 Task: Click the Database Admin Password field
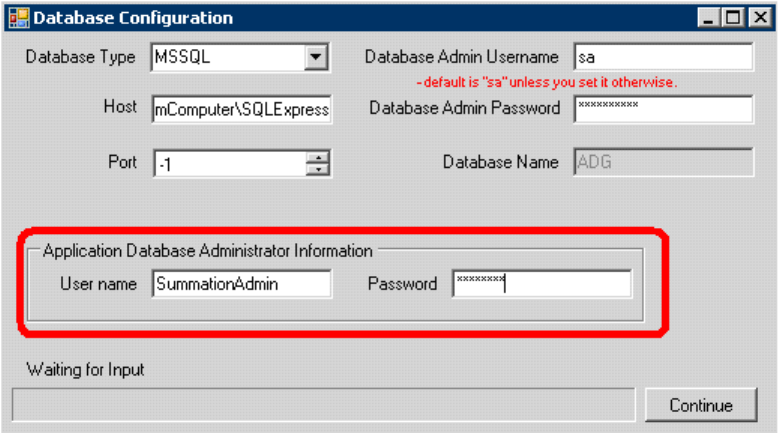[662, 108]
